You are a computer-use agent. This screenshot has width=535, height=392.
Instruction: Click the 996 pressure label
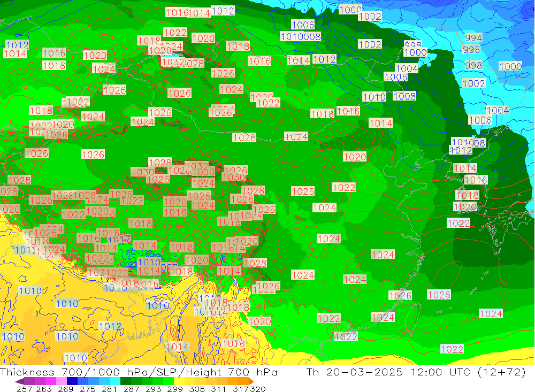471,50
